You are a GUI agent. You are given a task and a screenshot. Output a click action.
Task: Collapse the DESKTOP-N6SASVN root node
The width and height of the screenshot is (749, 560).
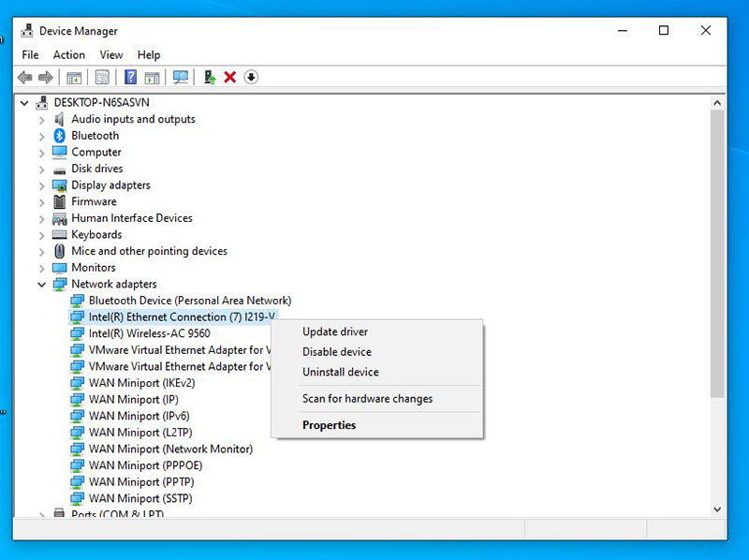pos(24,103)
